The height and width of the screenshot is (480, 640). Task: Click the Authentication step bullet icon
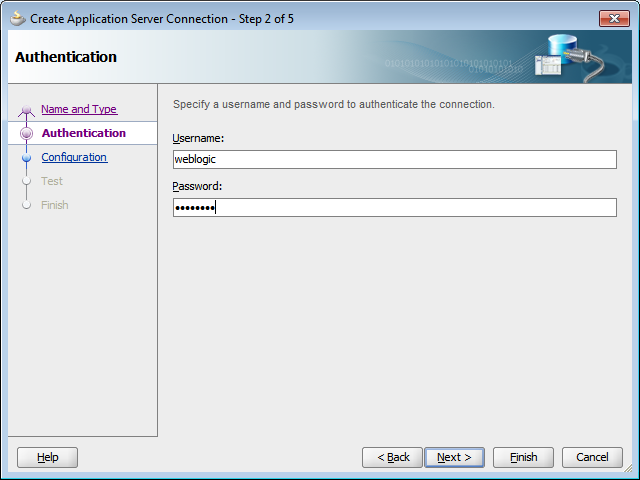point(27,133)
